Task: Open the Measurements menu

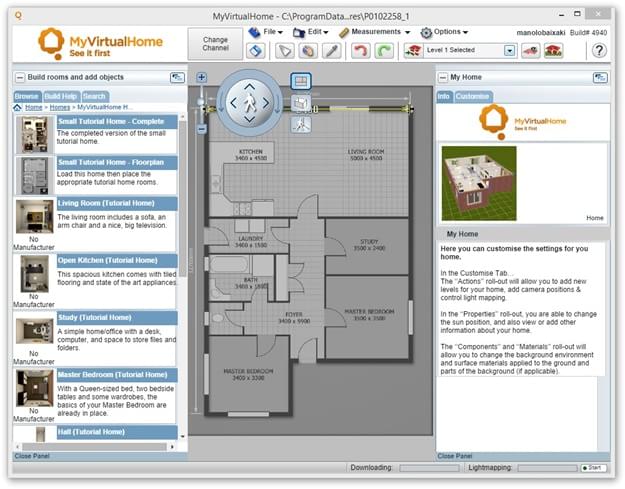Action: (375, 32)
